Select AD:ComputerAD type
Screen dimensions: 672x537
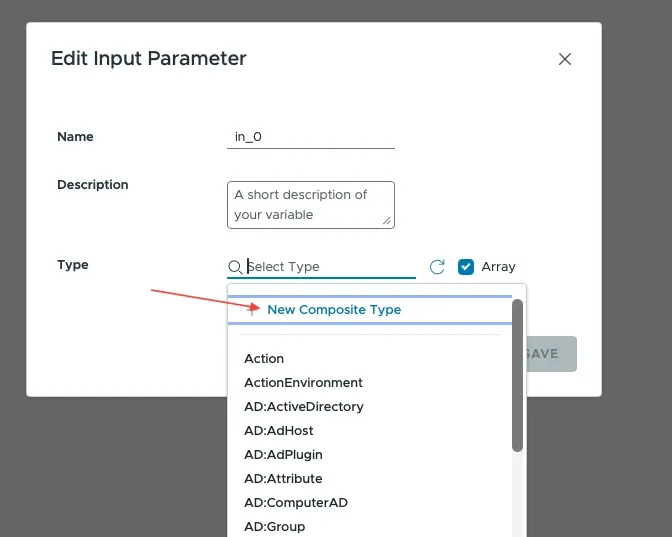(296, 503)
